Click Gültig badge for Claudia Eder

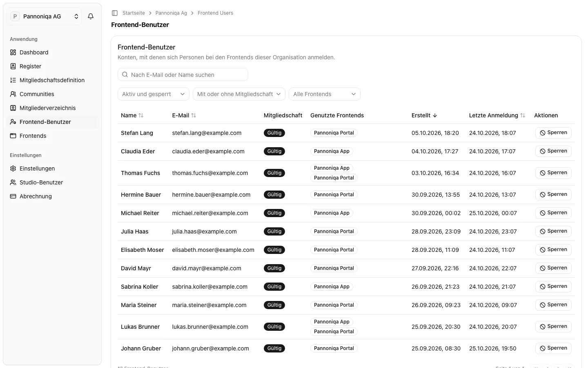[x=274, y=151]
